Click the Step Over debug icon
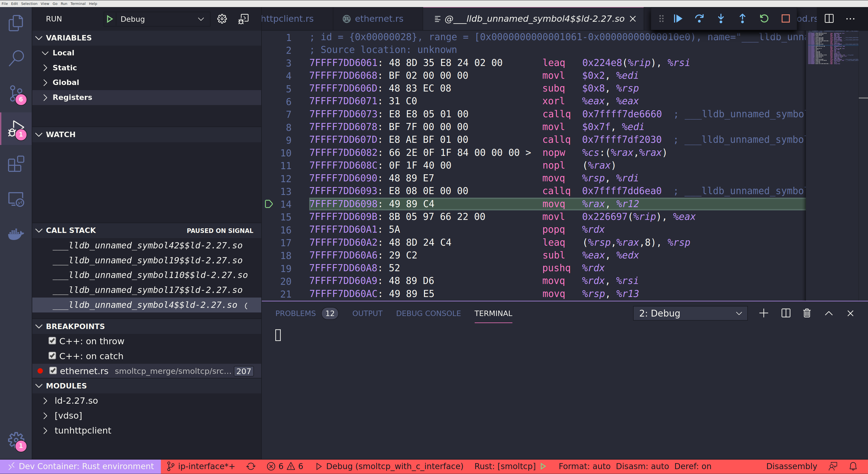This screenshot has height=474, width=868. click(699, 18)
